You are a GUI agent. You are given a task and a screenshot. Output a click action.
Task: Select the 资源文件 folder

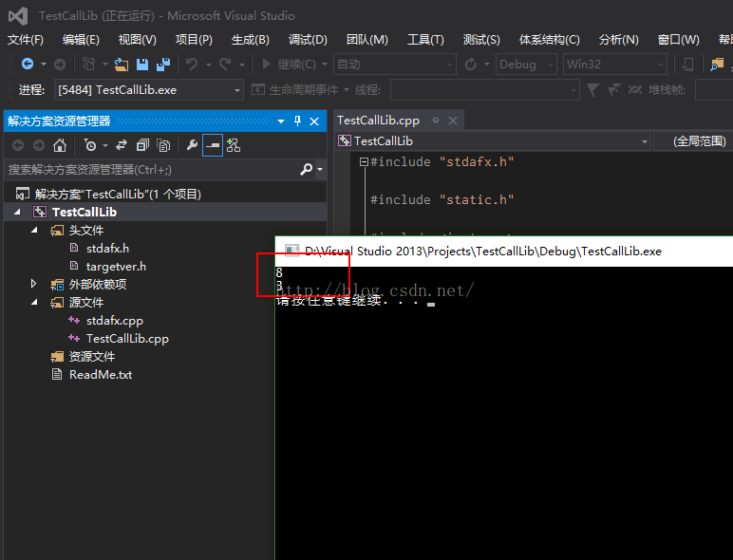click(91, 357)
